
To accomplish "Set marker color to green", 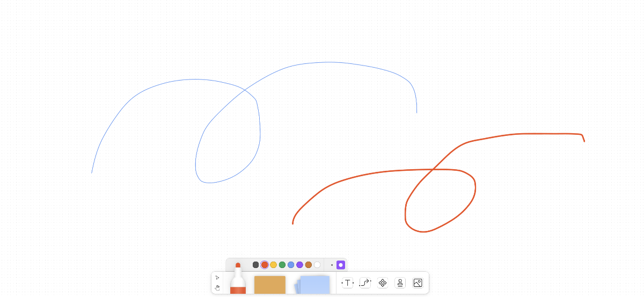I will point(282,265).
